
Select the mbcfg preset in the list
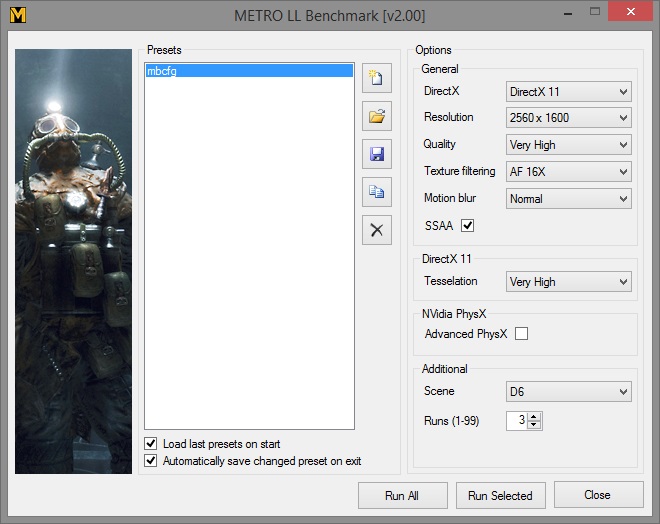(x=249, y=70)
